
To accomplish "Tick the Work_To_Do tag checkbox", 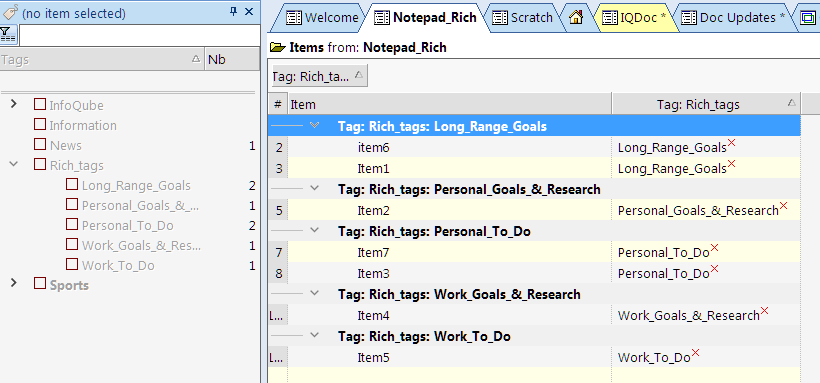I will tap(72, 265).
